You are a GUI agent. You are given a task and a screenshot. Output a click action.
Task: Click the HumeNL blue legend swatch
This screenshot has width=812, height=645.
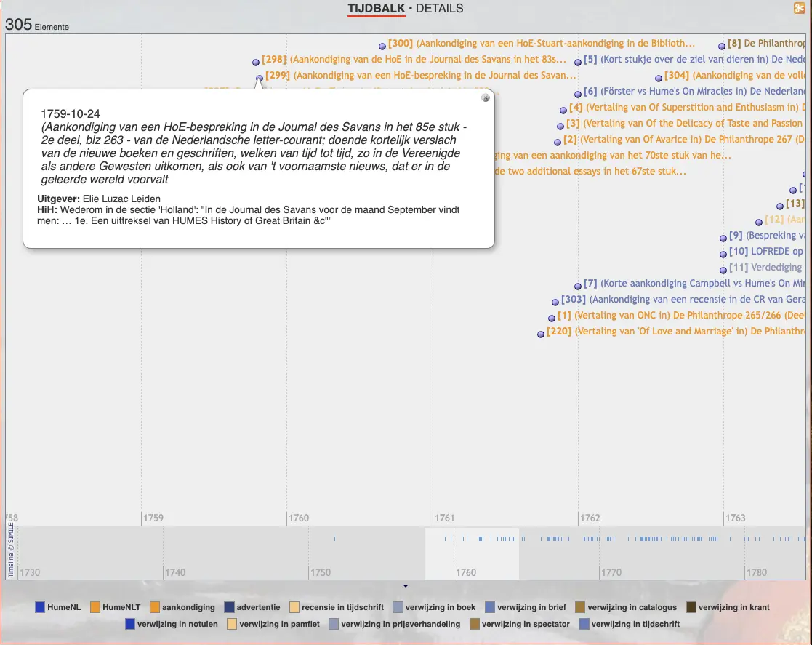coord(40,607)
